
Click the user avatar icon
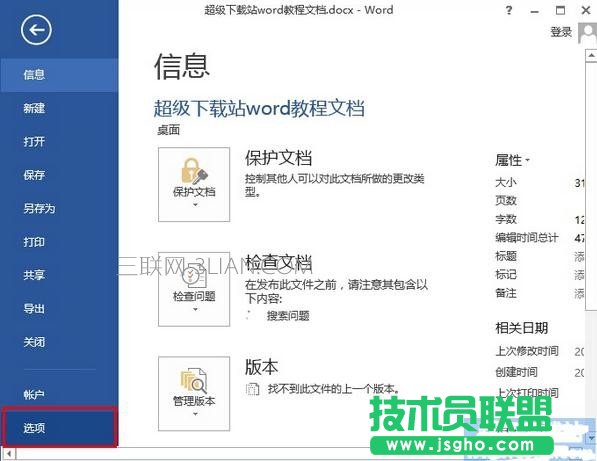tap(587, 33)
